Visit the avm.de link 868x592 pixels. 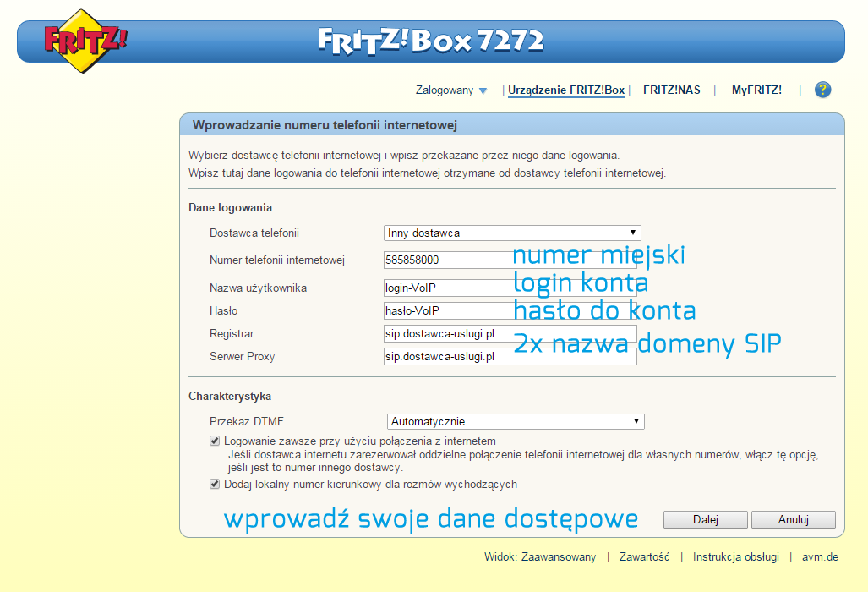pos(816,556)
